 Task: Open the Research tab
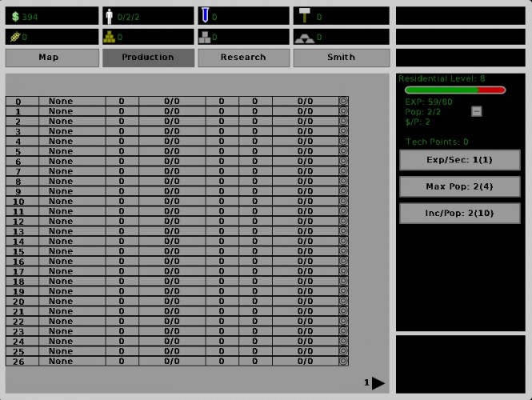click(x=244, y=58)
